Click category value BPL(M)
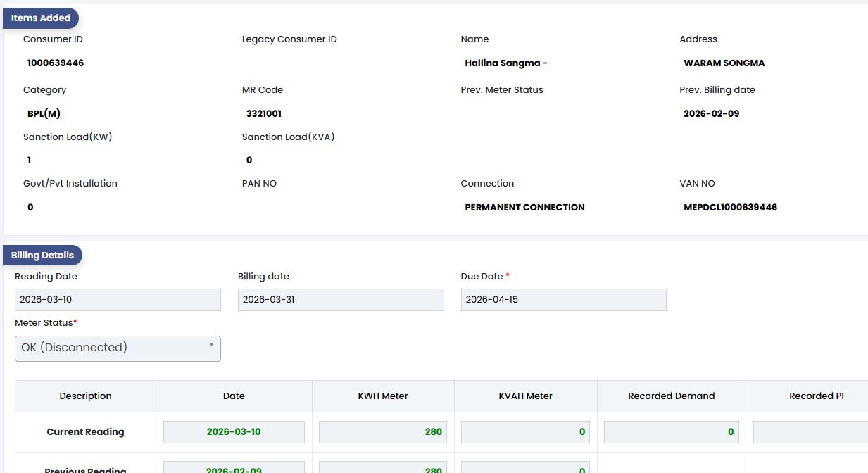 44,114
